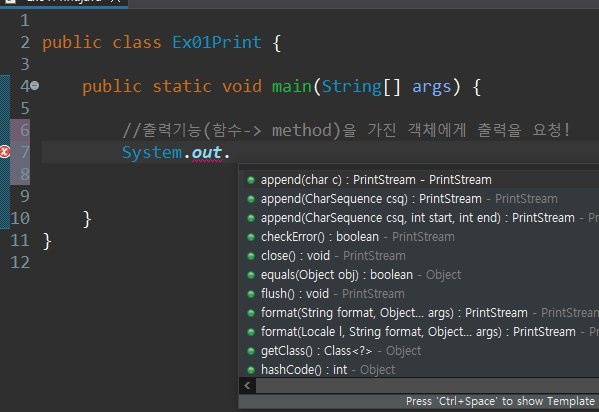Screen dimensions: 599x412
Task: Click green method icon beside flush()
Action: 251,294
